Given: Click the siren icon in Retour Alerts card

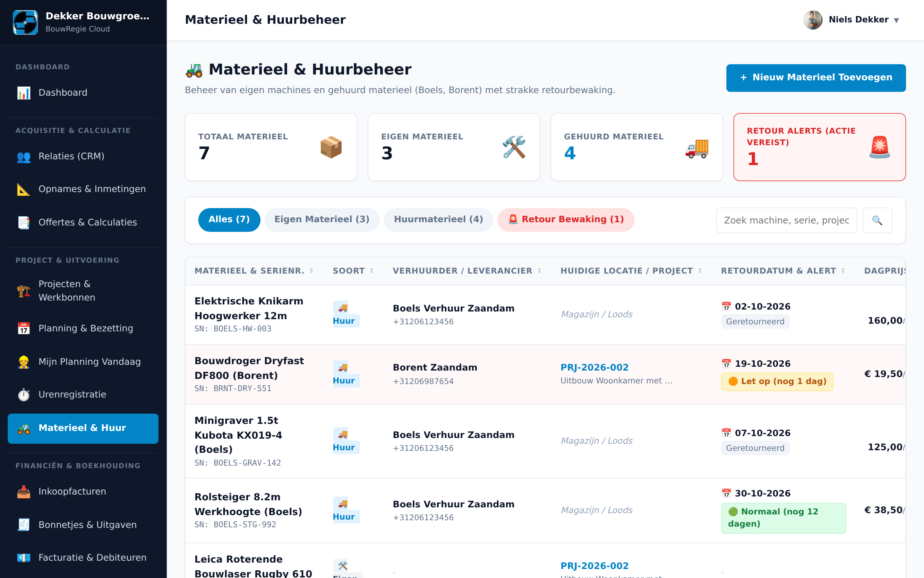Looking at the screenshot, I should 879,147.
